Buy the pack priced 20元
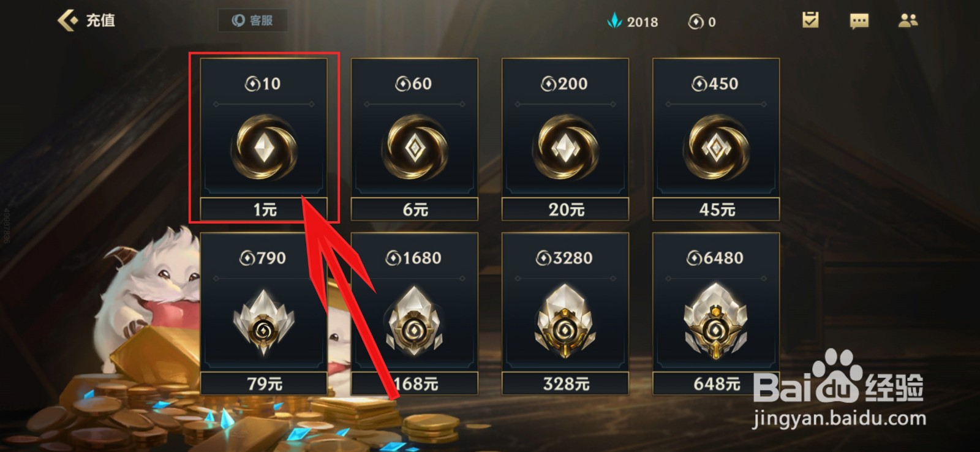 [565, 209]
